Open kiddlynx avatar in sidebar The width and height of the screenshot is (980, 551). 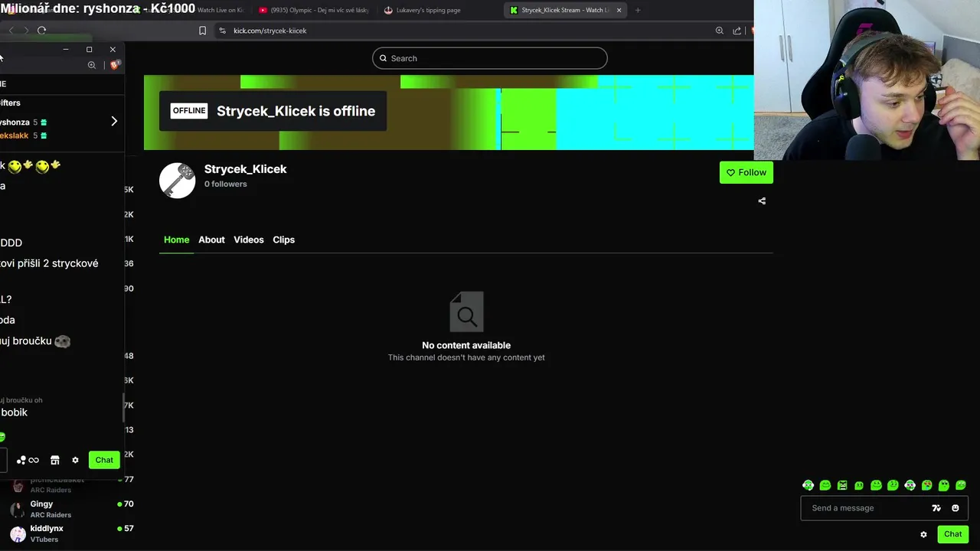(18, 533)
